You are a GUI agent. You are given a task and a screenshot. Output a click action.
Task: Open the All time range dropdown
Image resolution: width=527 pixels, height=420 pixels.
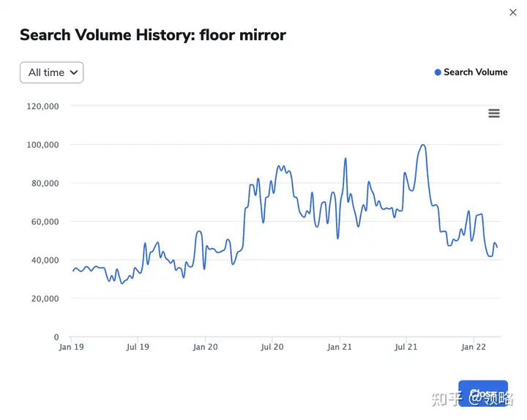pyautogui.click(x=52, y=72)
